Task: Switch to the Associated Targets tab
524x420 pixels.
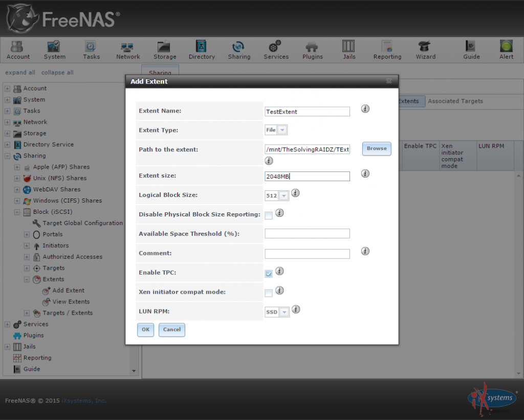Action: [455, 101]
